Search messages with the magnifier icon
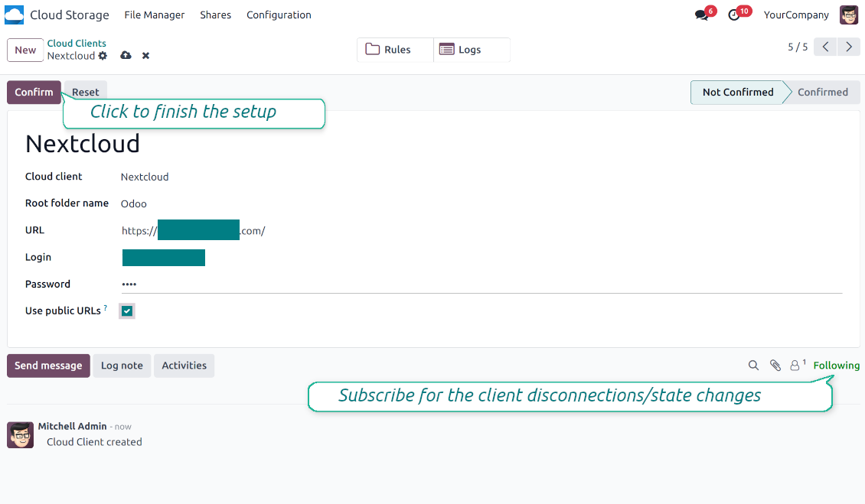865x504 pixels. (753, 366)
